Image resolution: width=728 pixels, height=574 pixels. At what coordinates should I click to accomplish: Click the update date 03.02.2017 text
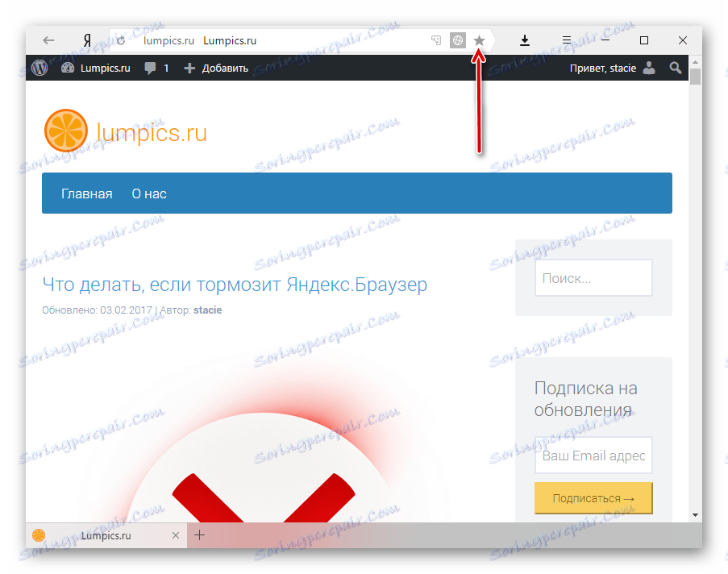click(x=126, y=310)
